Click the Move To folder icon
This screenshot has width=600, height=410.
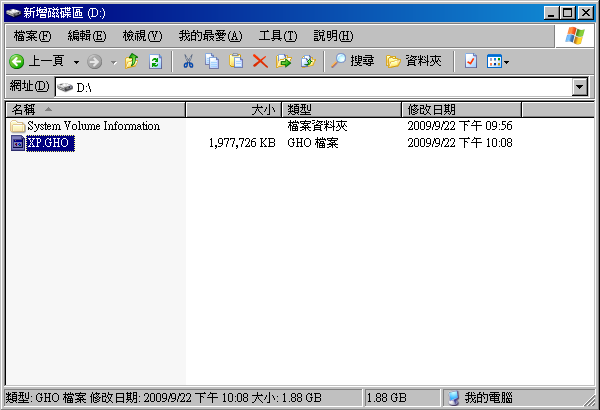pyautogui.click(x=284, y=61)
